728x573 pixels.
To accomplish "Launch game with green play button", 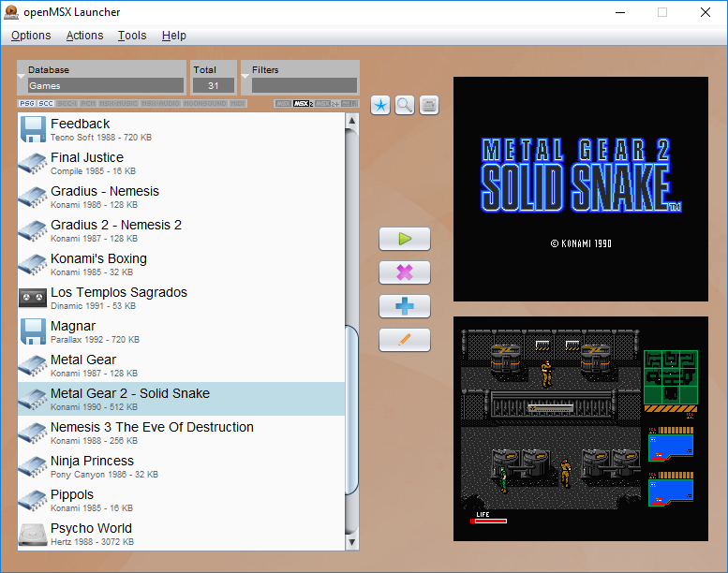I will tap(405, 239).
